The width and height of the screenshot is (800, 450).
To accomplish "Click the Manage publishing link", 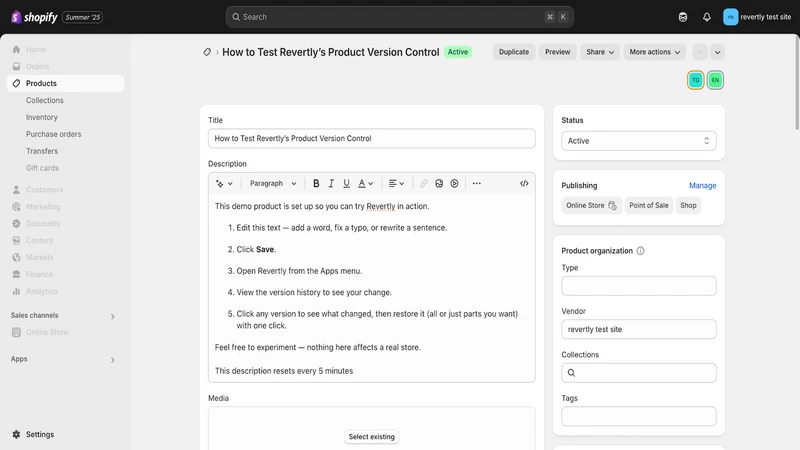I will tap(703, 186).
